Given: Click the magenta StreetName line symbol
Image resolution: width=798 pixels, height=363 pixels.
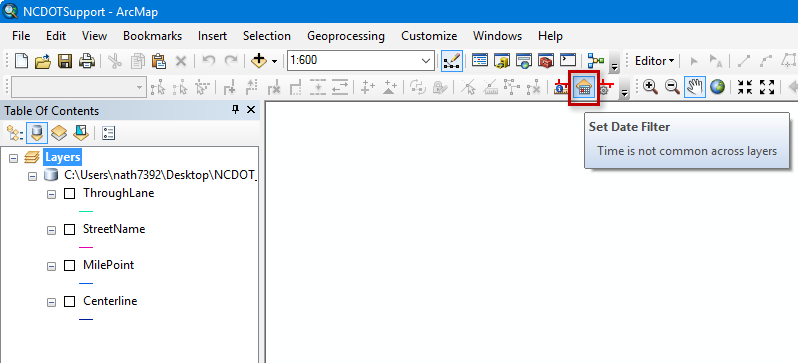Looking at the screenshot, I should coord(87,247).
